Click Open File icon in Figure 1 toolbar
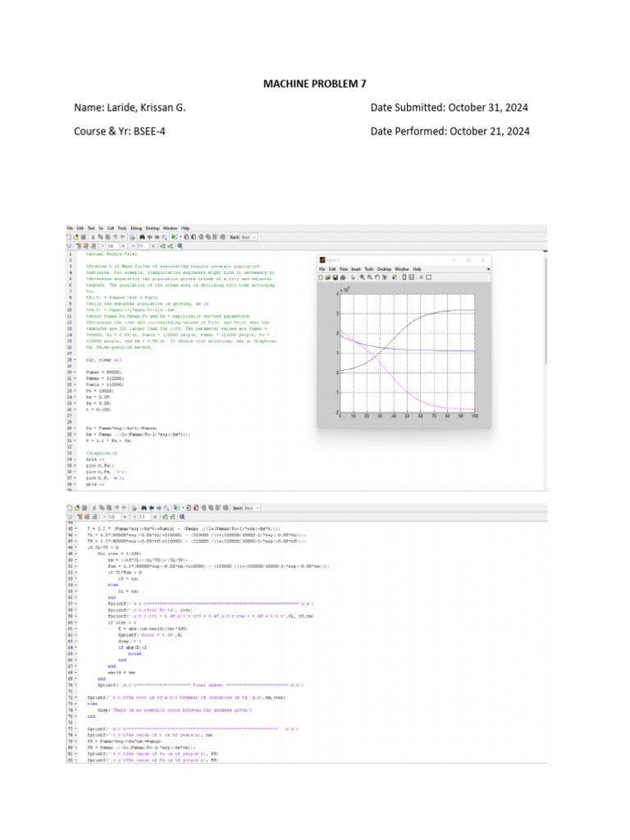630x840 pixels. tap(328, 277)
